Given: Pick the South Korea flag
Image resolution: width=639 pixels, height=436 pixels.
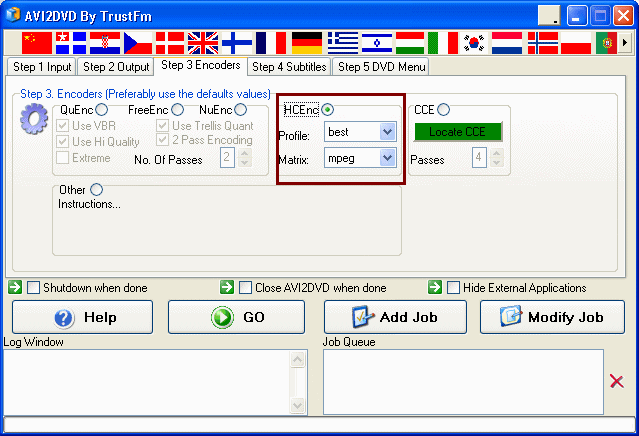Looking at the screenshot, I should point(474,43).
